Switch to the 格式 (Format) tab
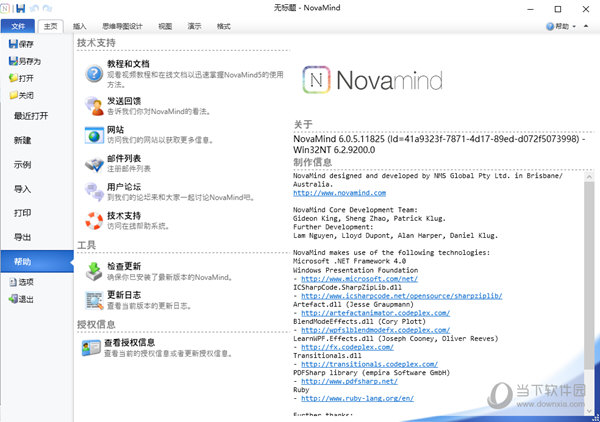 pos(223,26)
